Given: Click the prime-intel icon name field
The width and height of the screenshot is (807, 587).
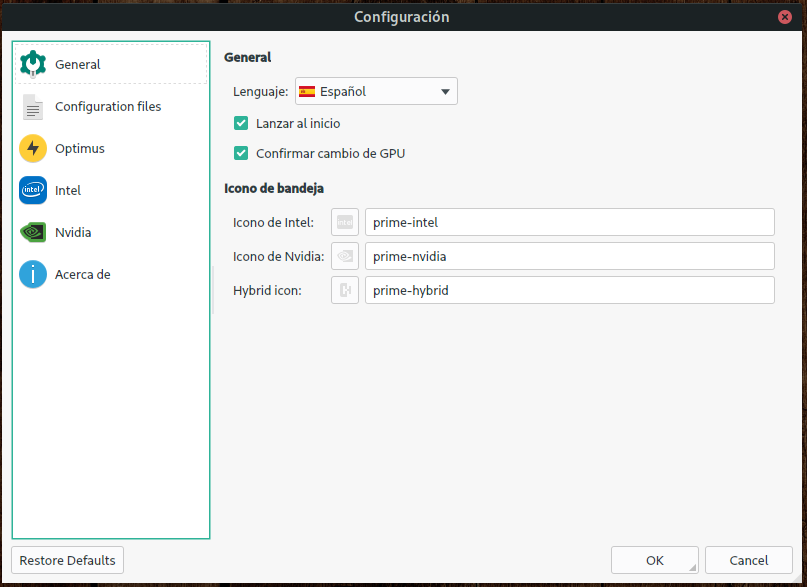Looking at the screenshot, I should [569, 222].
